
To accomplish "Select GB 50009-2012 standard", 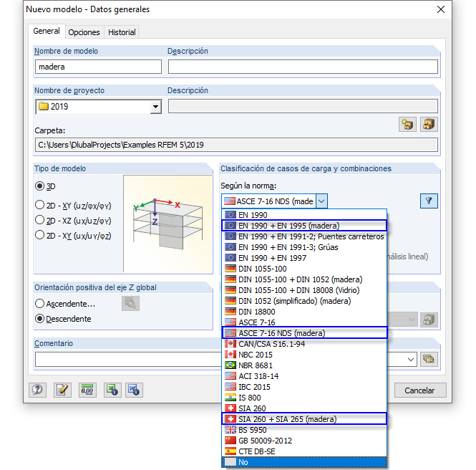I will coord(304,441).
